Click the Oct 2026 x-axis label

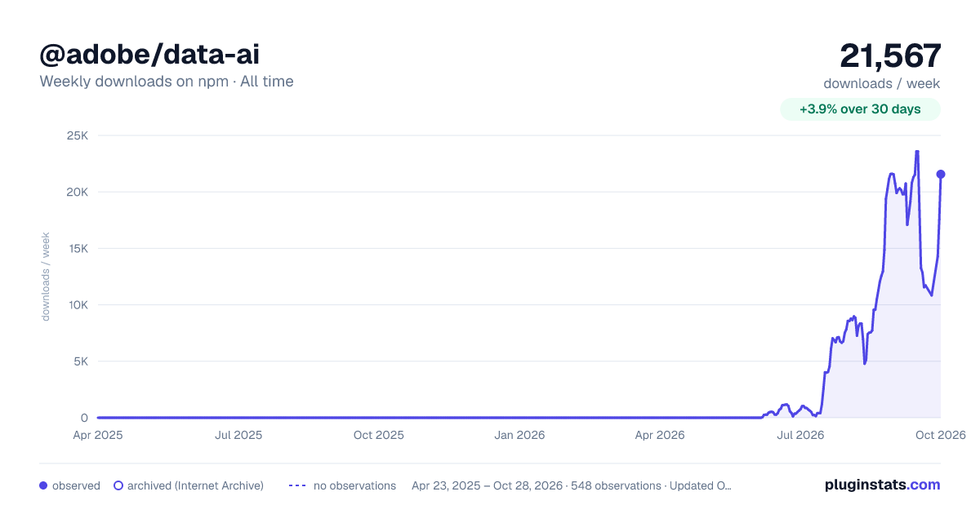click(941, 435)
